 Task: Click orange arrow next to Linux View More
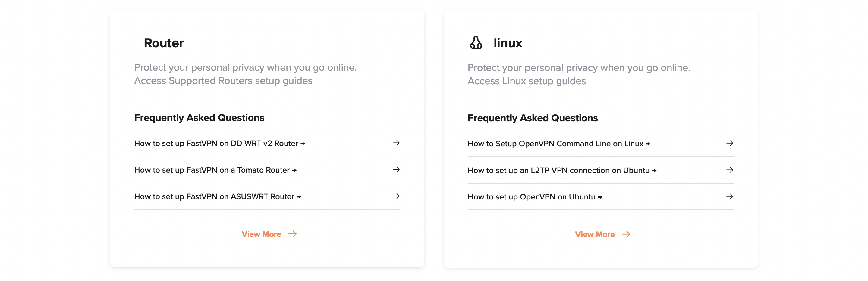tap(626, 234)
